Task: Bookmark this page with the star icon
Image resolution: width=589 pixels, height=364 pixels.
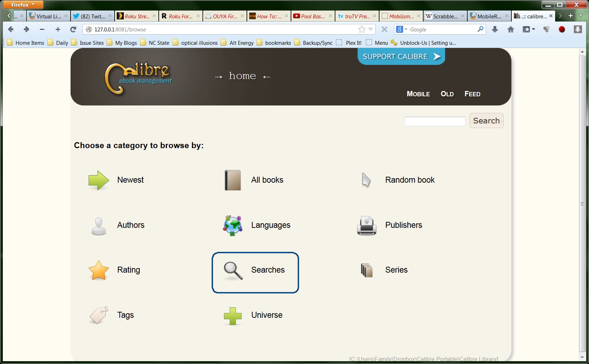Action: 362,29
